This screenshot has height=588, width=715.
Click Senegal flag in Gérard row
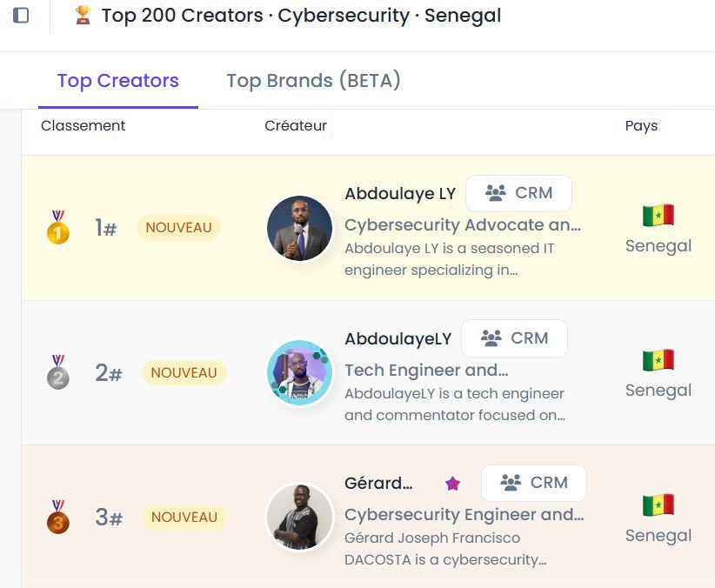tap(658, 505)
